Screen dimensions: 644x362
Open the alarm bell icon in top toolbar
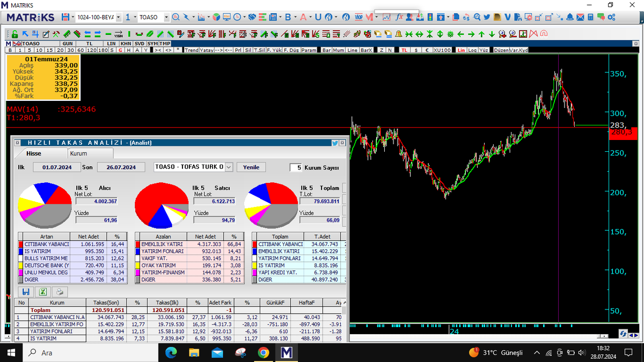[x=569, y=17]
